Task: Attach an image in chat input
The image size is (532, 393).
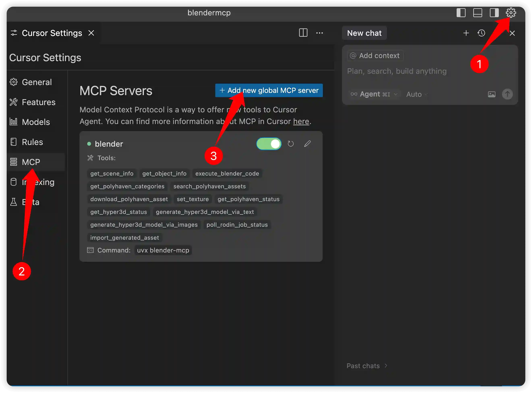Action: coord(492,95)
